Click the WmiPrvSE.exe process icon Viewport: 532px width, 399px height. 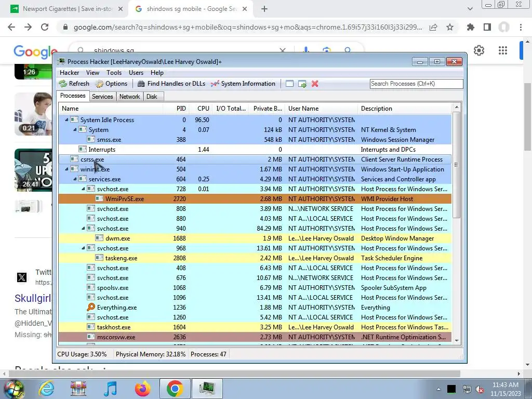[99, 199]
